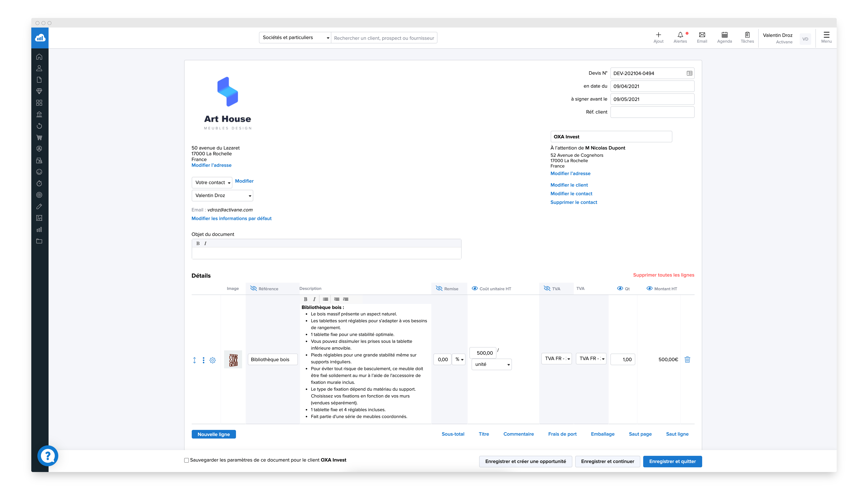Click the blue help question mark bubble
Screen dimensions: 868x490
click(47, 456)
